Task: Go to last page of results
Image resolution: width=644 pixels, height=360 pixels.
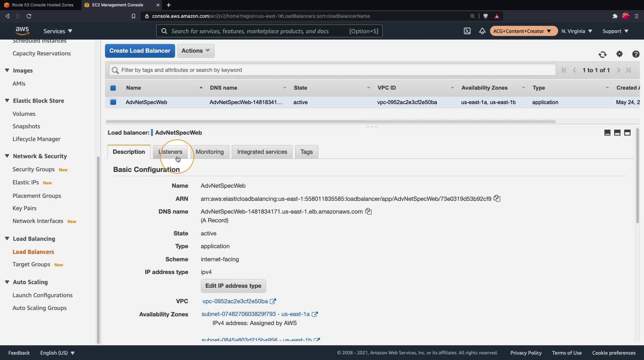Action: click(x=629, y=70)
